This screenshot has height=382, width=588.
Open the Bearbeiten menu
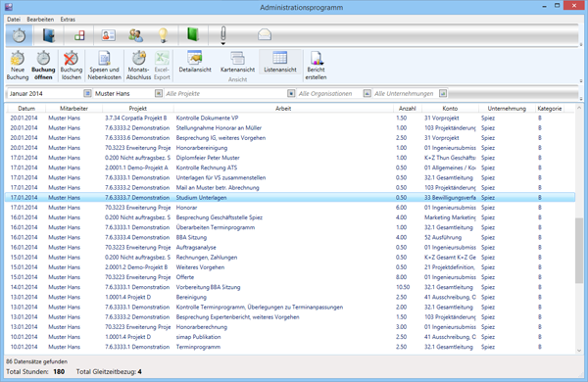click(40, 20)
